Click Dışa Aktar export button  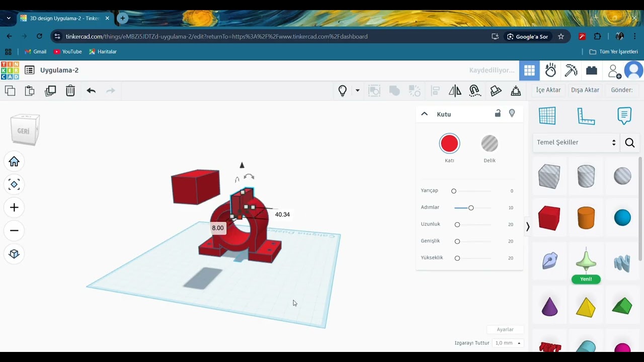[585, 90]
